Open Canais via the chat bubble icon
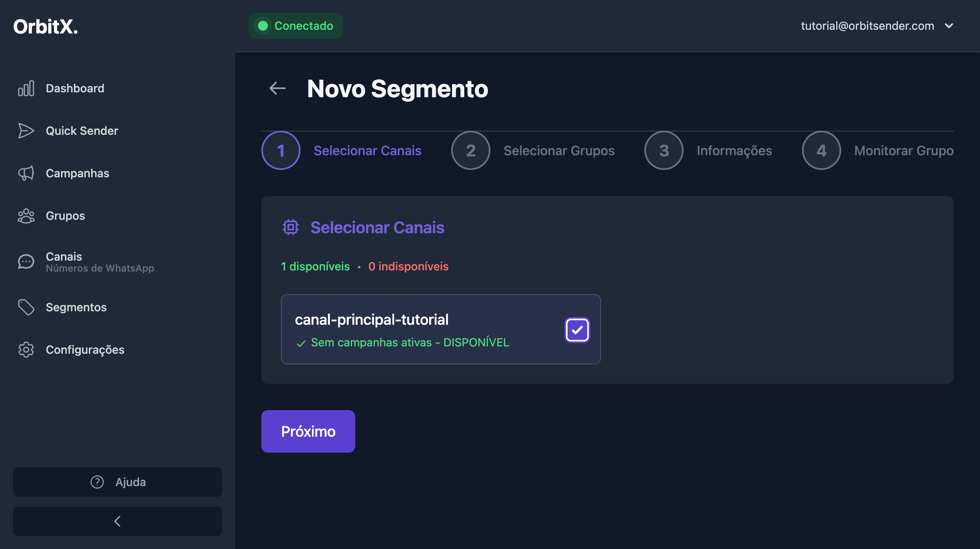980x549 pixels. [x=26, y=261]
